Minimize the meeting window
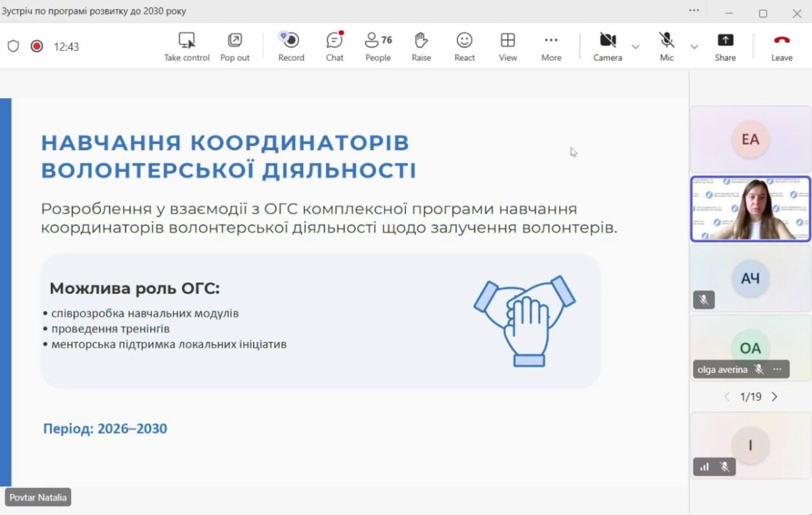Image resolution: width=812 pixels, height=515 pixels. point(729,12)
